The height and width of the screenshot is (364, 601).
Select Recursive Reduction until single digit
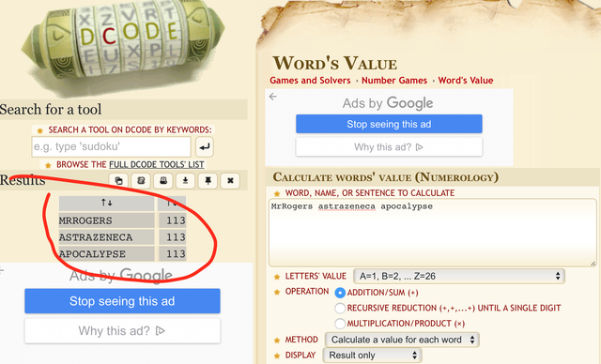click(340, 308)
